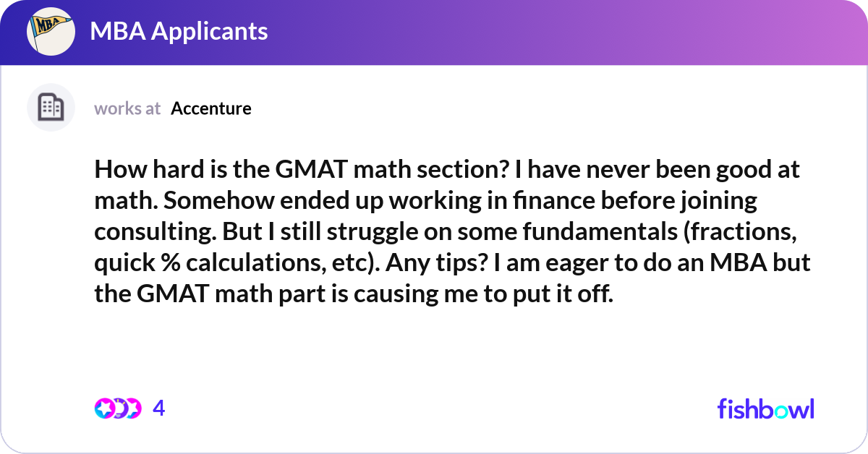Click the 'works at' label text
The image size is (868, 454).
[127, 108]
